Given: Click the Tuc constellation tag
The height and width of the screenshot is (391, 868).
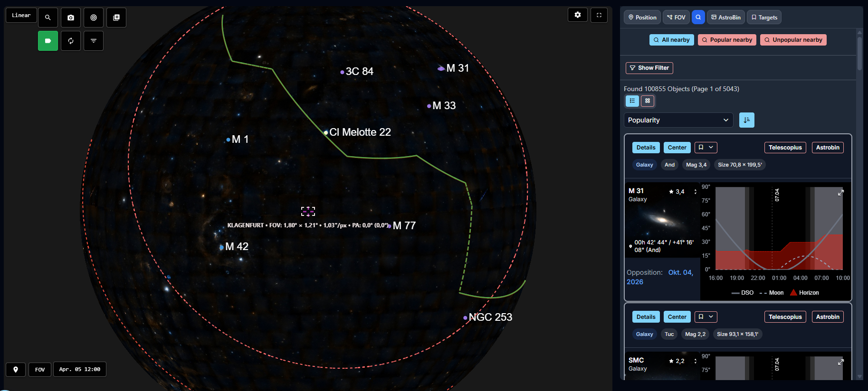Looking at the screenshot, I should tap(669, 334).
